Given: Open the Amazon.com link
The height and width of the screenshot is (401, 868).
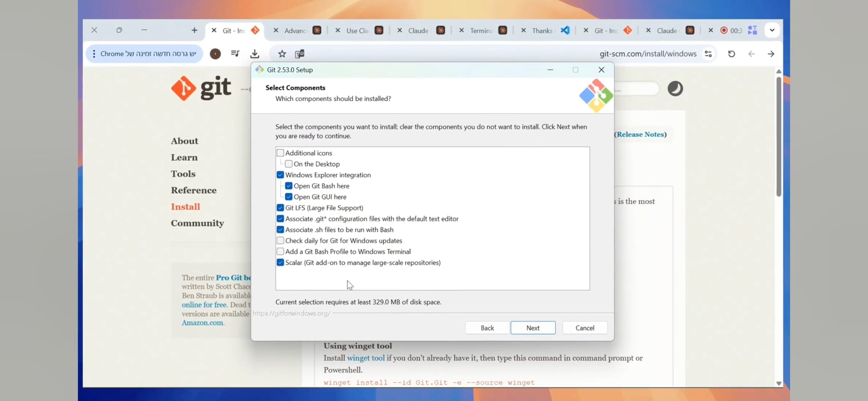Looking at the screenshot, I should [203, 323].
